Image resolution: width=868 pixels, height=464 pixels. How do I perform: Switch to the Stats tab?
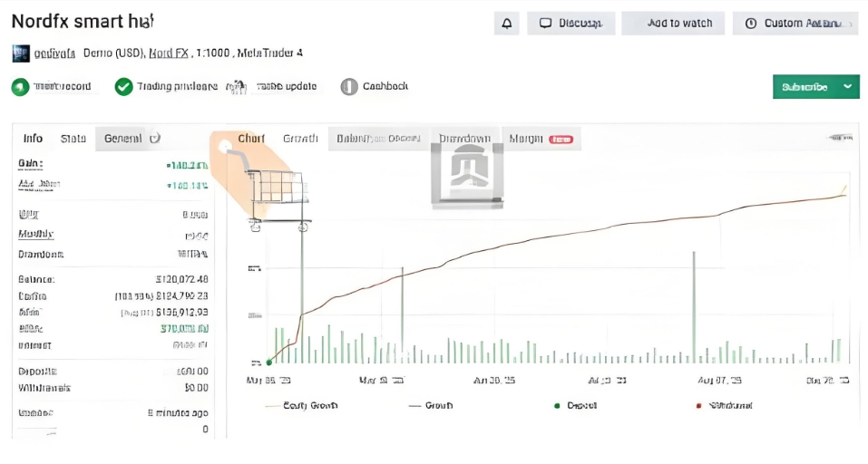pyautogui.click(x=73, y=139)
